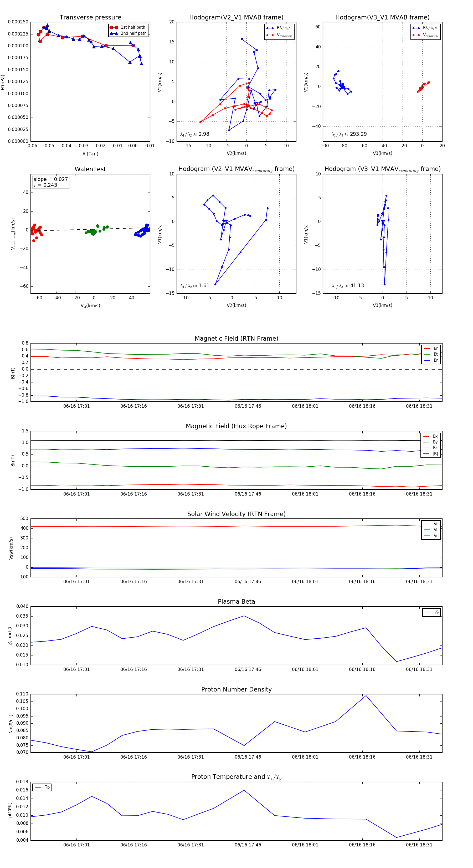This screenshot has width=473, height=868.
Task: Select the "Vsw(km/s)" y-axis label
Action: (11, 548)
